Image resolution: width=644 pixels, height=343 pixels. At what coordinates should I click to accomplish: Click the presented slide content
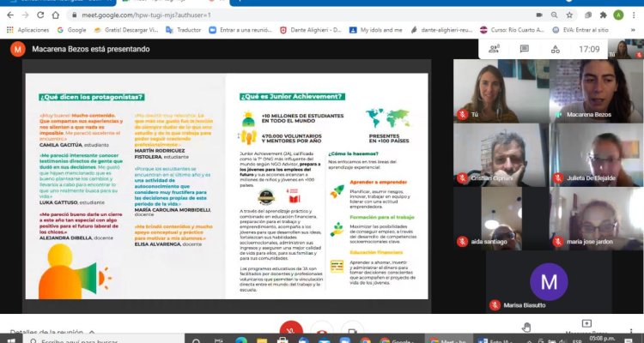click(227, 186)
